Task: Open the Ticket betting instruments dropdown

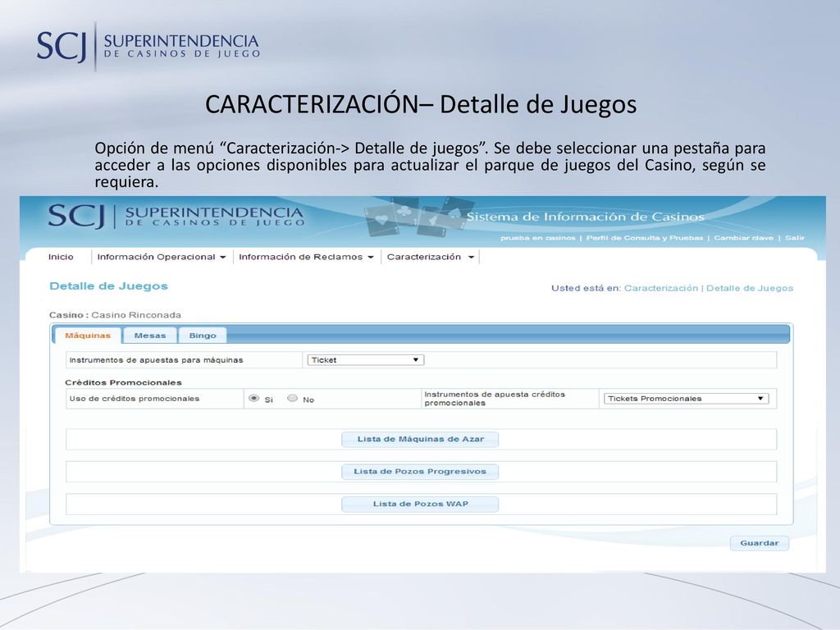Action: (365, 360)
